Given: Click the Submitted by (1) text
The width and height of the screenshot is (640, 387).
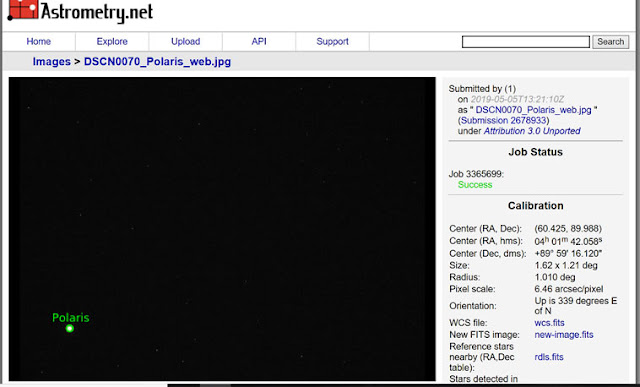Looking at the screenshot, I should click(482, 89).
